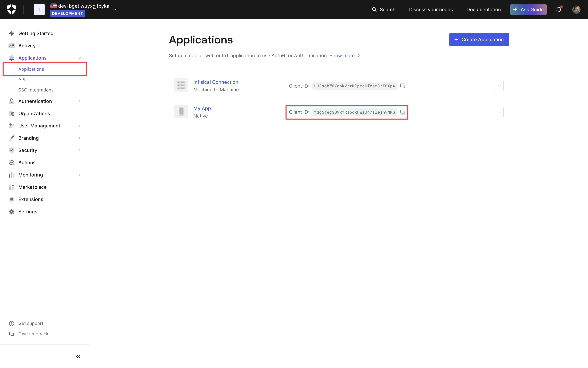Click Create Application button
The height and width of the screenshot is (368, 588).
coord(479,39)
